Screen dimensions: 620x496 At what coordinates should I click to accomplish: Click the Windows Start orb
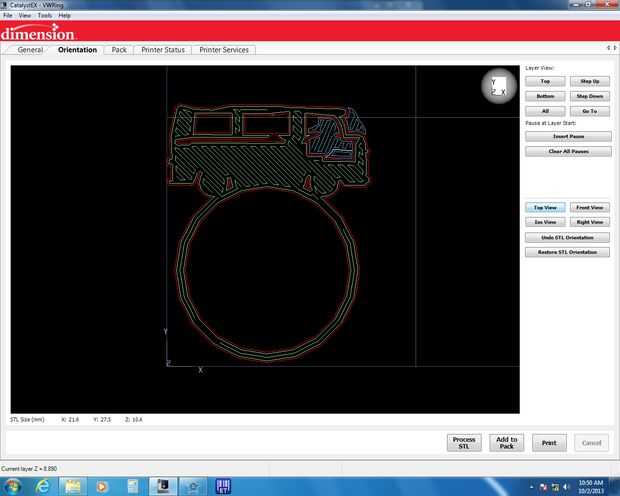coord(13,487)
